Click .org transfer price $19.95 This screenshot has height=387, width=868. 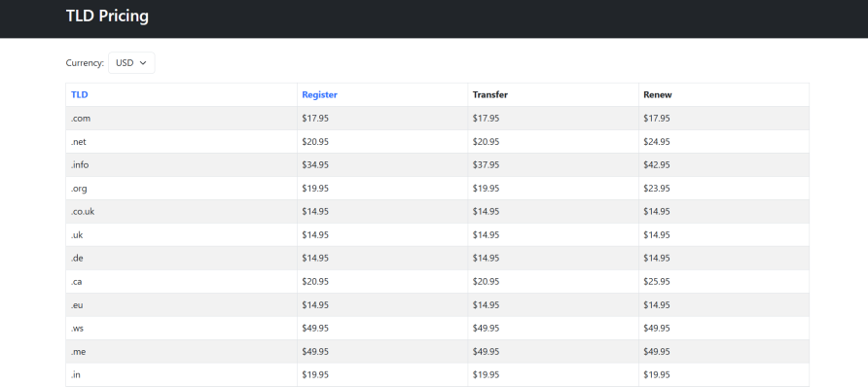pyautogui.click(x=486, y=188)
